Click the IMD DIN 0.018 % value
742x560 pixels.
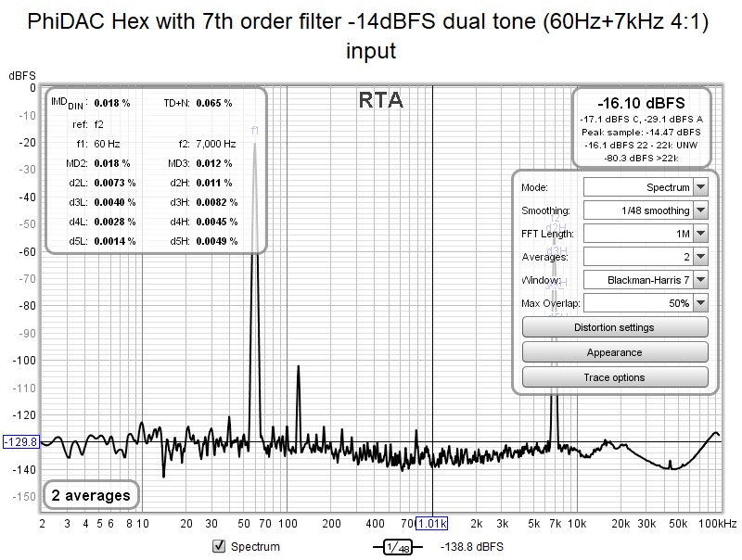111,103
